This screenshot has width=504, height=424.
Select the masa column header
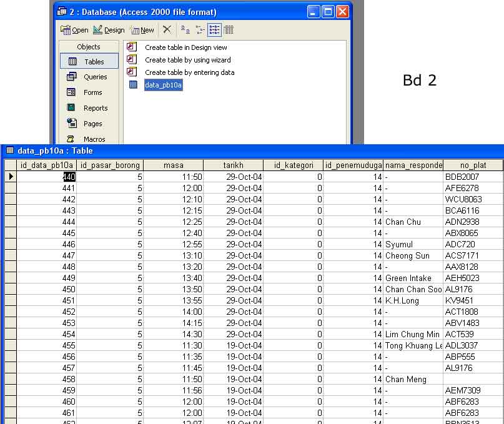(x=173, y=165)
